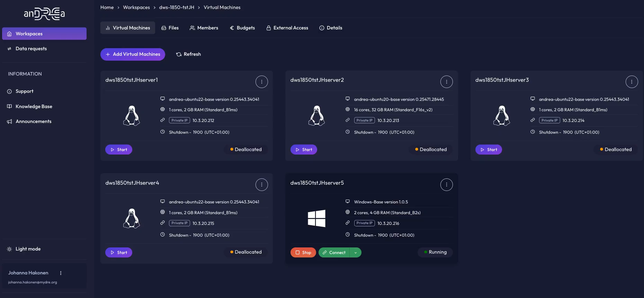Open the Details tab
The image size is (644, 298).
(331, 28)
